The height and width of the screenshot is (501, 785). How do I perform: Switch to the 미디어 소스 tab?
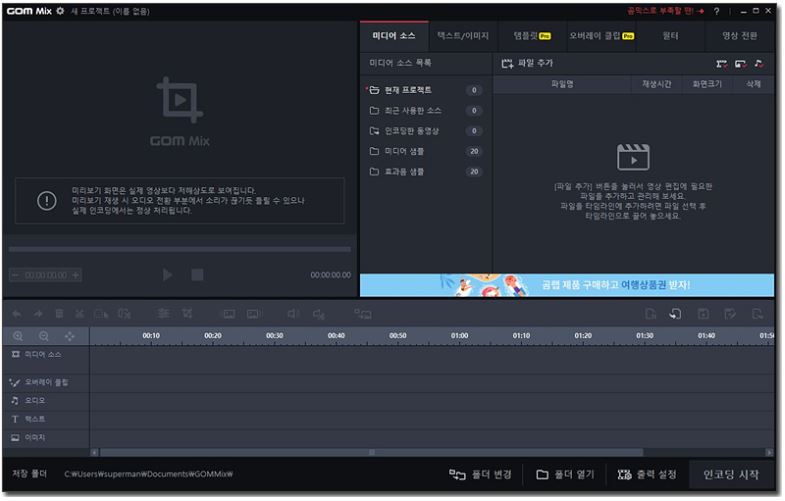point(394,36)
